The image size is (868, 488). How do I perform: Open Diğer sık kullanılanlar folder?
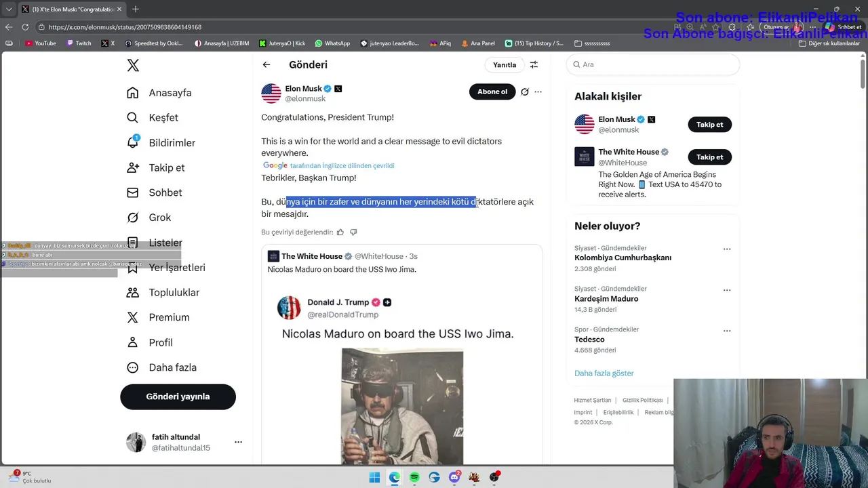click(829, 43)
